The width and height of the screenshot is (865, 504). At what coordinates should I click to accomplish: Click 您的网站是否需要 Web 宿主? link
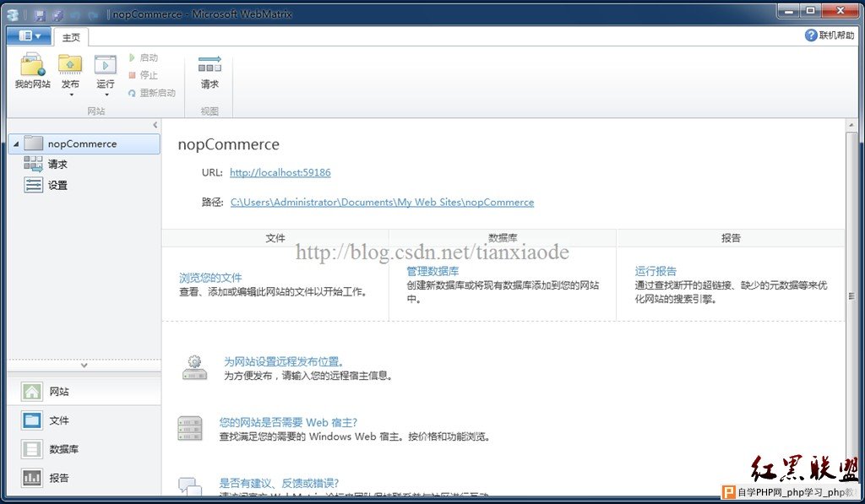(x=288, y=422)
